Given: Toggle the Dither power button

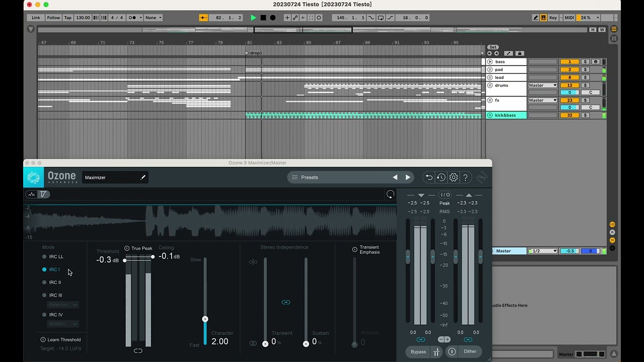Looking at the screenshot, I should (452, 352).
